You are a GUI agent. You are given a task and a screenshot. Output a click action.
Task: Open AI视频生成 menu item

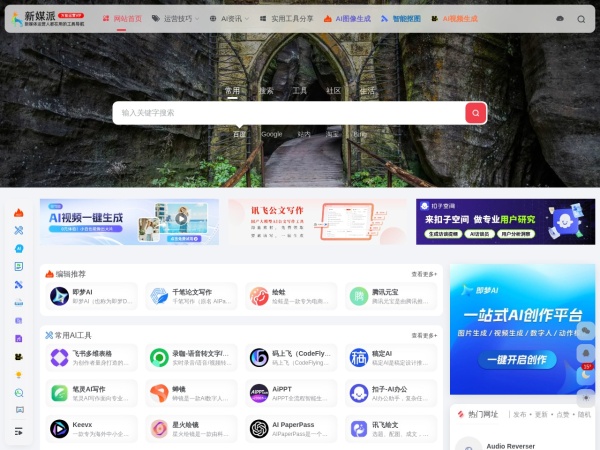[454, 18]
